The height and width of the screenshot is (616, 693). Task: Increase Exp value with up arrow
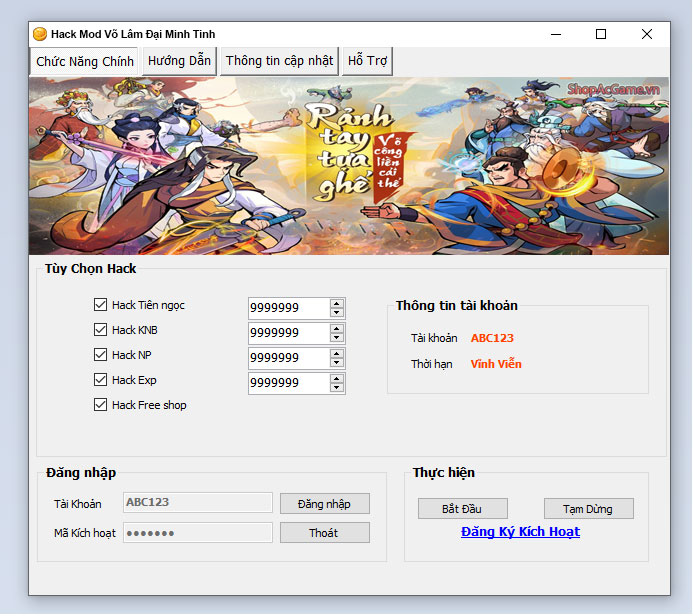tap(337, 379)
